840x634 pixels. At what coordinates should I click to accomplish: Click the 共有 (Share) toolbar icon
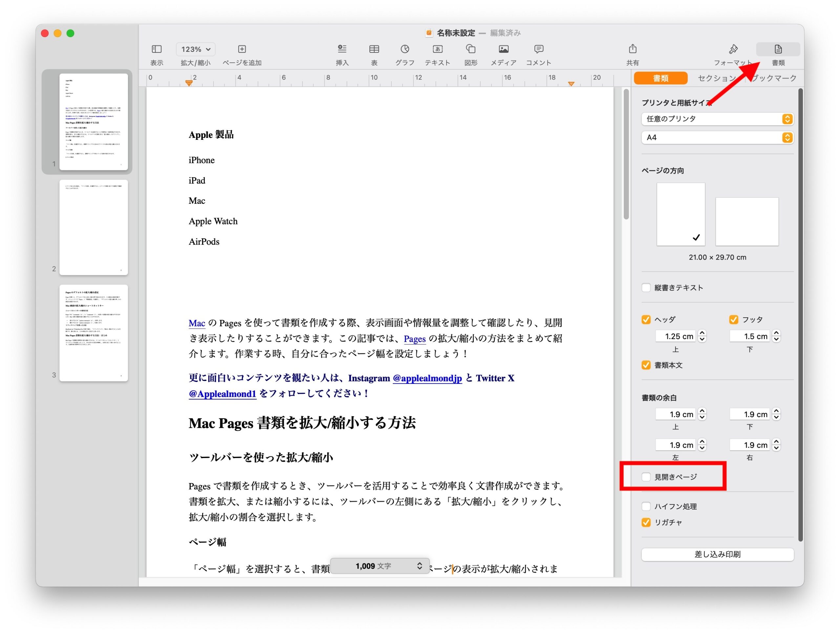(632, 49)
